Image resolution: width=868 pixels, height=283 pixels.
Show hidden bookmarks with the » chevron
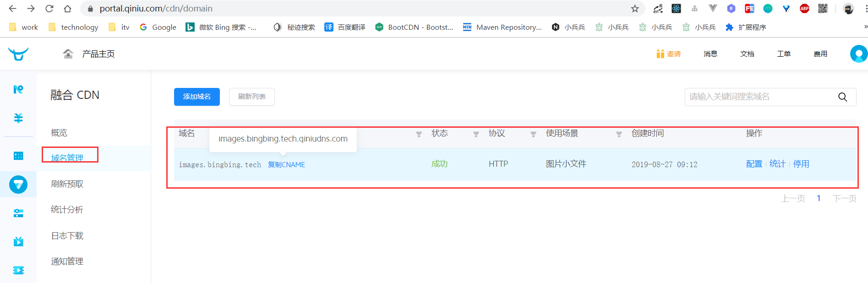(x=865, y=27)
